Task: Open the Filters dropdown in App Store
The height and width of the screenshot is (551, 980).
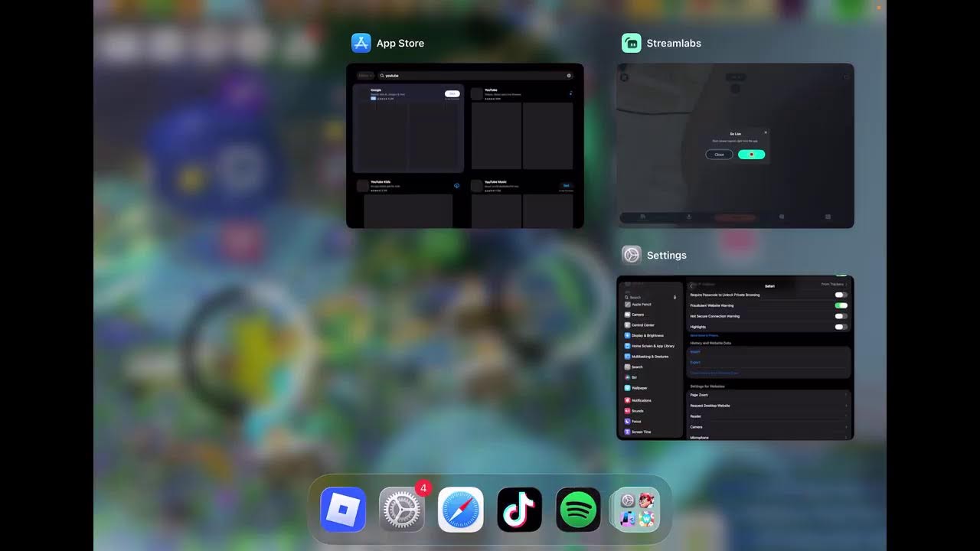Action: (x=365, y=76)
